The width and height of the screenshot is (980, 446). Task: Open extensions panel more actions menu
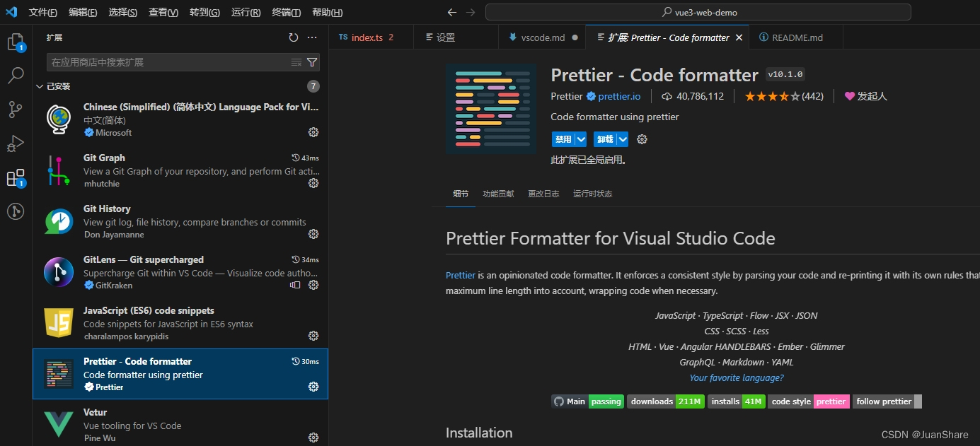click(x=312, y=37)
